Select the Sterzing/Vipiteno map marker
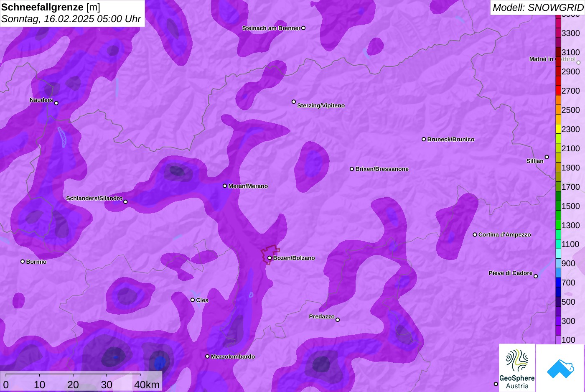 click(x=294, y=102)
